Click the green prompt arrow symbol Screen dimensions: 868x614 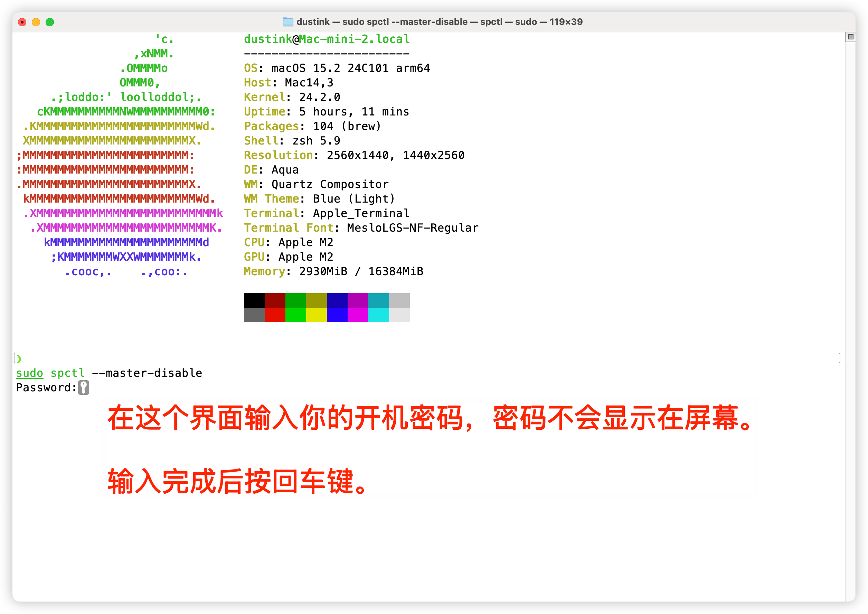[x=19, y=358]
